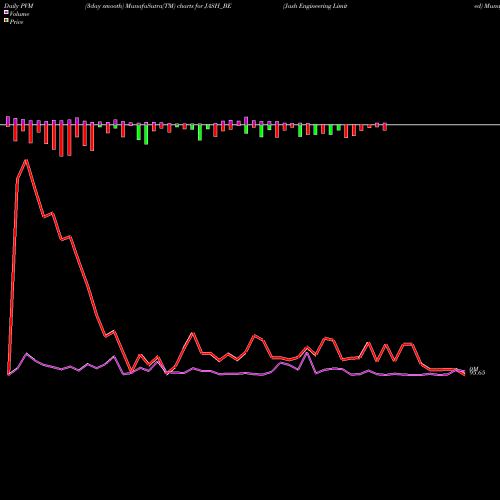Click the 'Daily PVM' title text

pos(19,6)
